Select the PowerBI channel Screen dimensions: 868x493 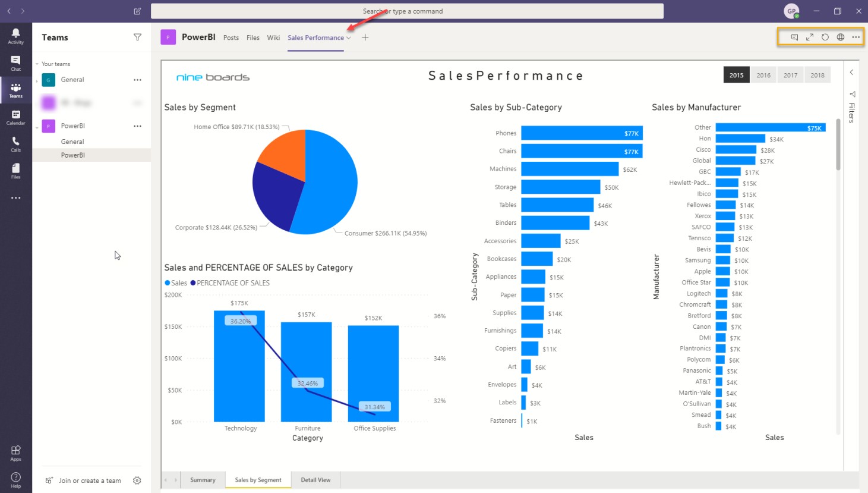tap(91, 155)
